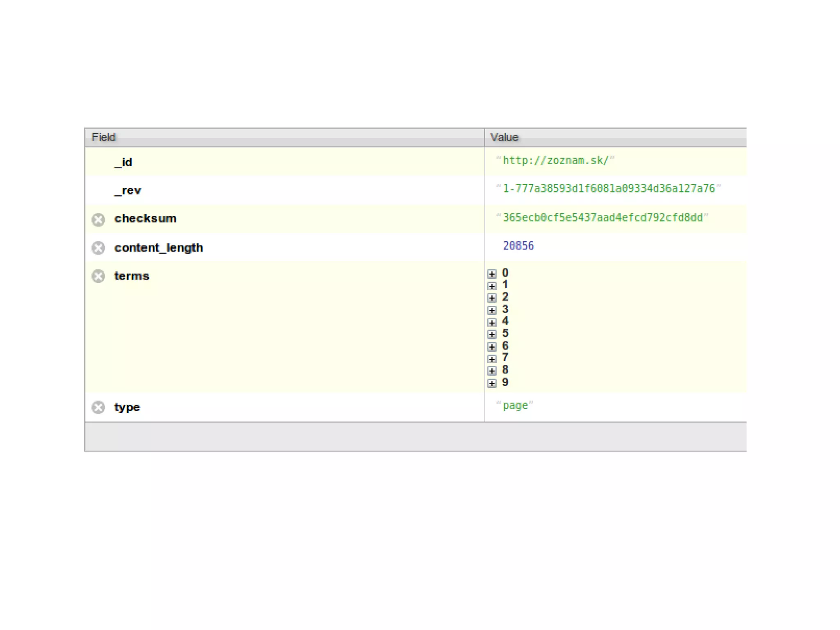Select the http://zoznam.sk/ id value
The image size is (840, 630).
pos(555,160)
